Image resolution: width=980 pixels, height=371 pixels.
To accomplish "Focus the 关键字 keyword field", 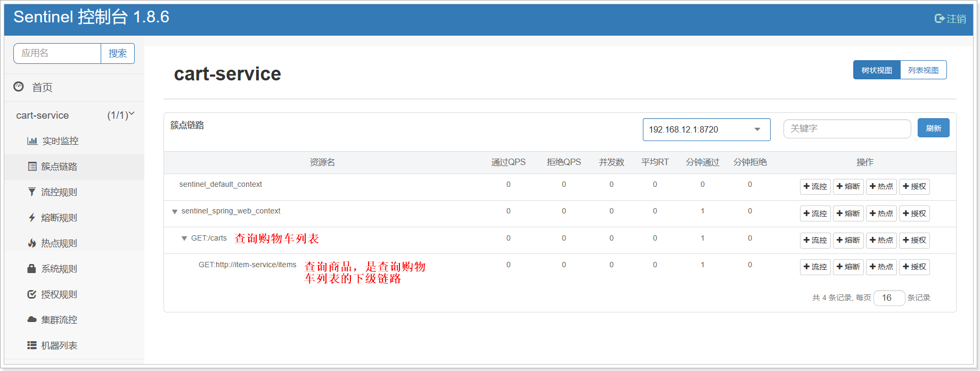I will coord(847,128).
